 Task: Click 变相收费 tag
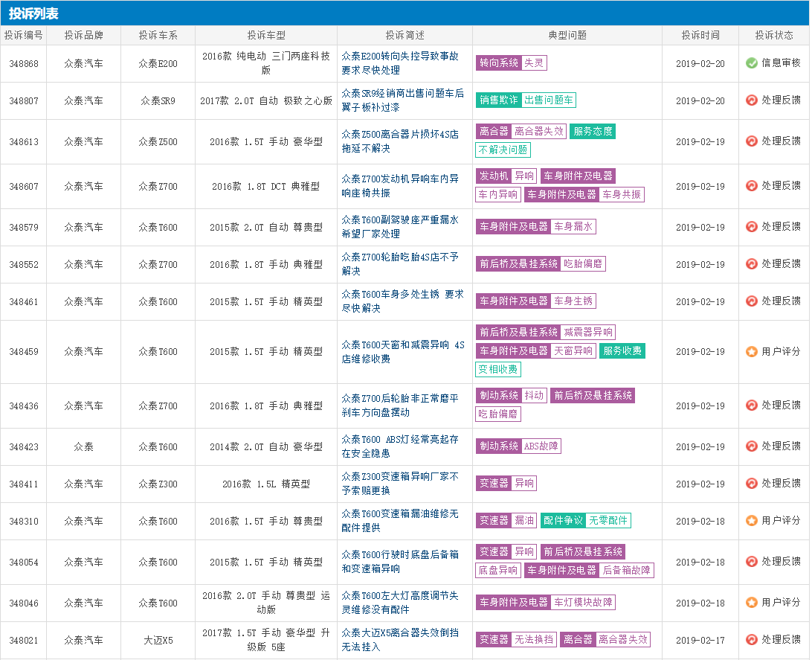tap(497, 370)
